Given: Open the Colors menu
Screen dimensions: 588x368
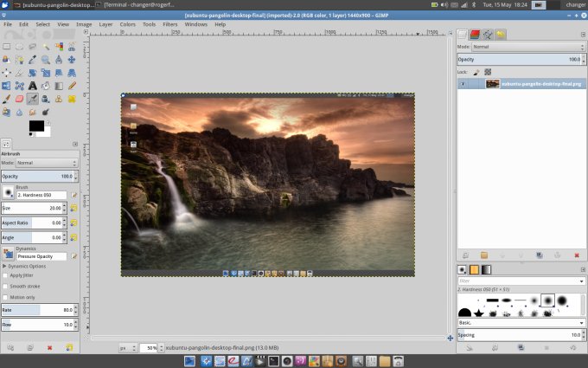Looking at the screenshot, I should tap(127, 24).
